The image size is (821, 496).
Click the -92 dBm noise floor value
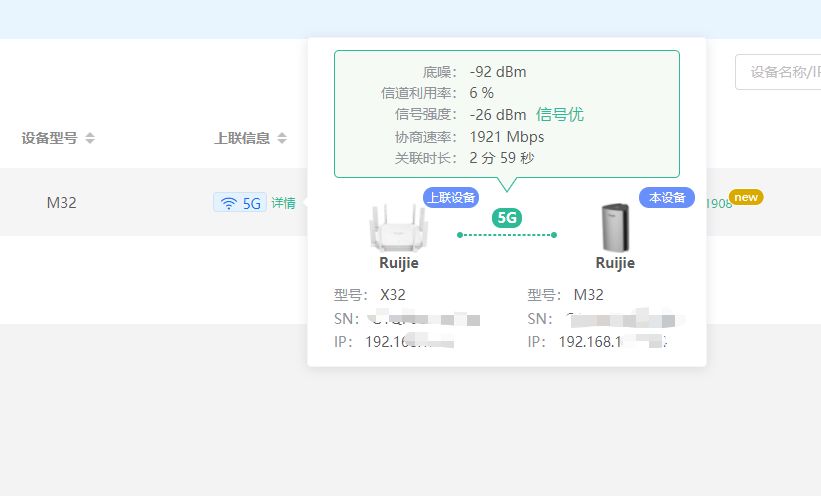498,72
